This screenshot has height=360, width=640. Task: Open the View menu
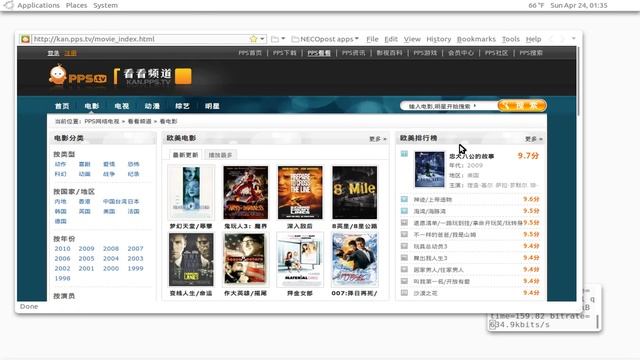click(412, 39)
